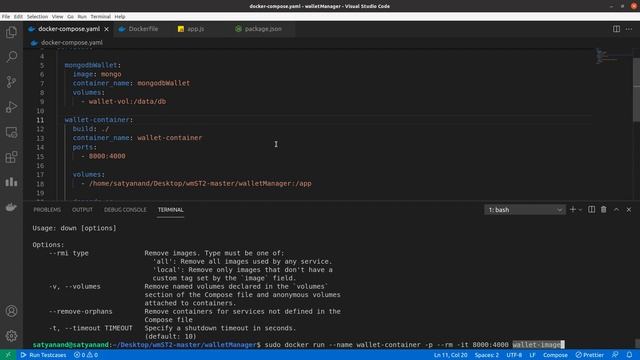Image resolution: width=640 pixels, height=360 pixels.
Task: Open the Search view in activity bar
Action: pos(11,57)
